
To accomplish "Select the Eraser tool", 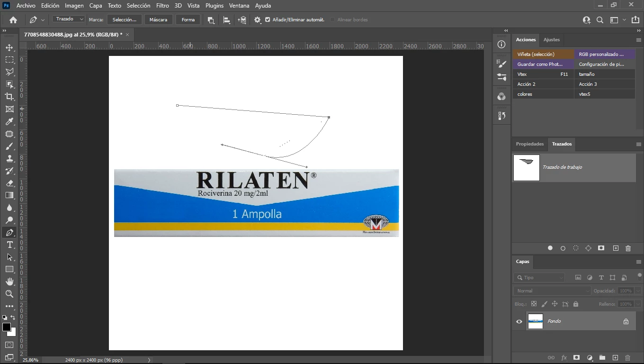I will (9, 183).
